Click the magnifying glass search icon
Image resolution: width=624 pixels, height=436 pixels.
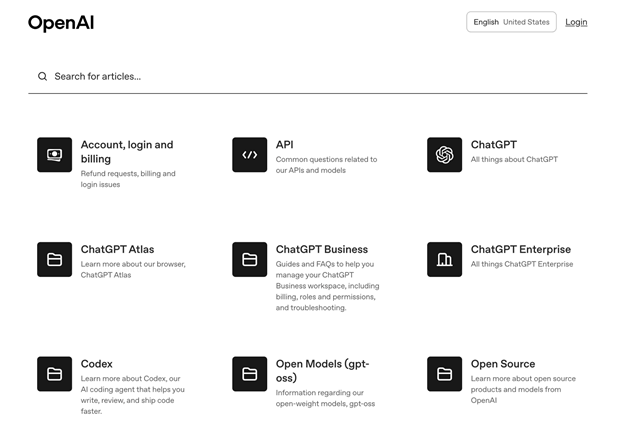click(42, 76)
